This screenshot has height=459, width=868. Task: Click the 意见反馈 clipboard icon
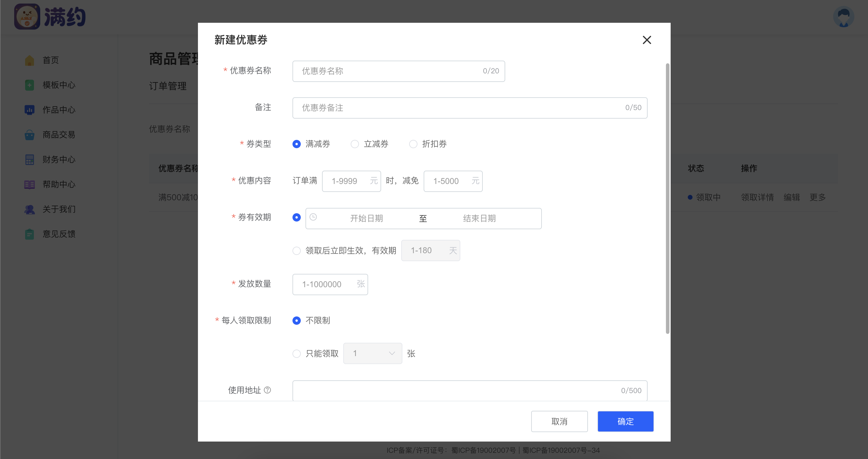(x=29, y=234)
